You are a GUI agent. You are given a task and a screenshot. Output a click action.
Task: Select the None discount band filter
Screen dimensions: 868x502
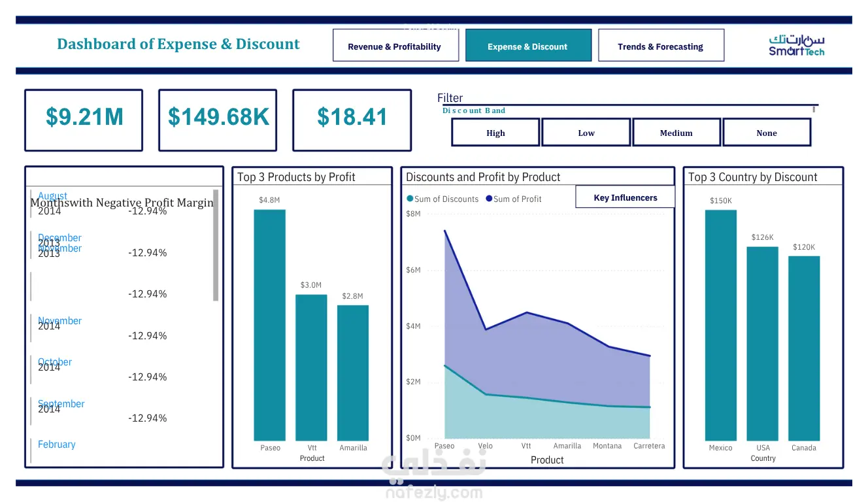pyautogui.click(x=767, y=133)
